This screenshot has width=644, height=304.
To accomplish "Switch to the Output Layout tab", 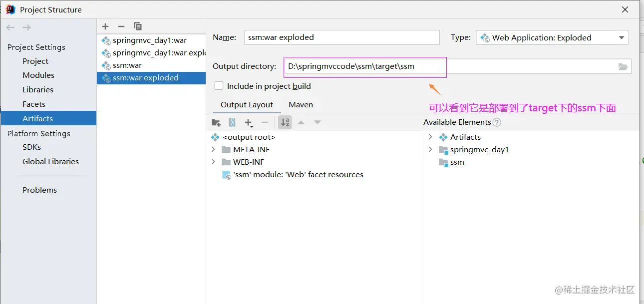I will tap(247, 105).
